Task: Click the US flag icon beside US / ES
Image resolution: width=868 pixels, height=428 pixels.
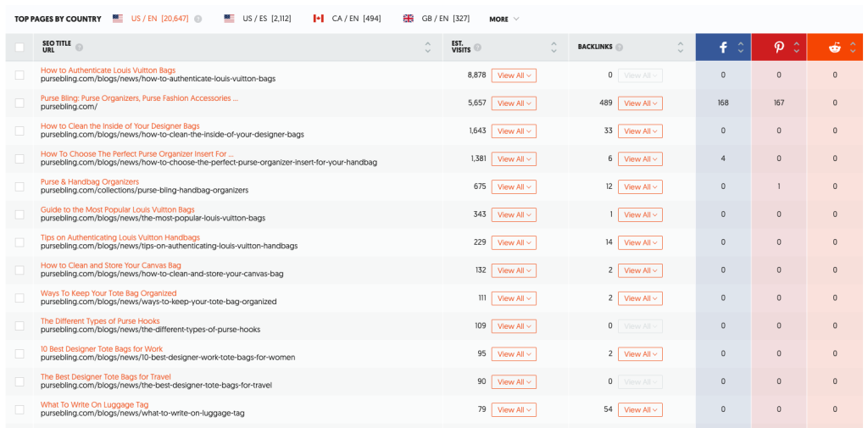Action: point(229,19)
